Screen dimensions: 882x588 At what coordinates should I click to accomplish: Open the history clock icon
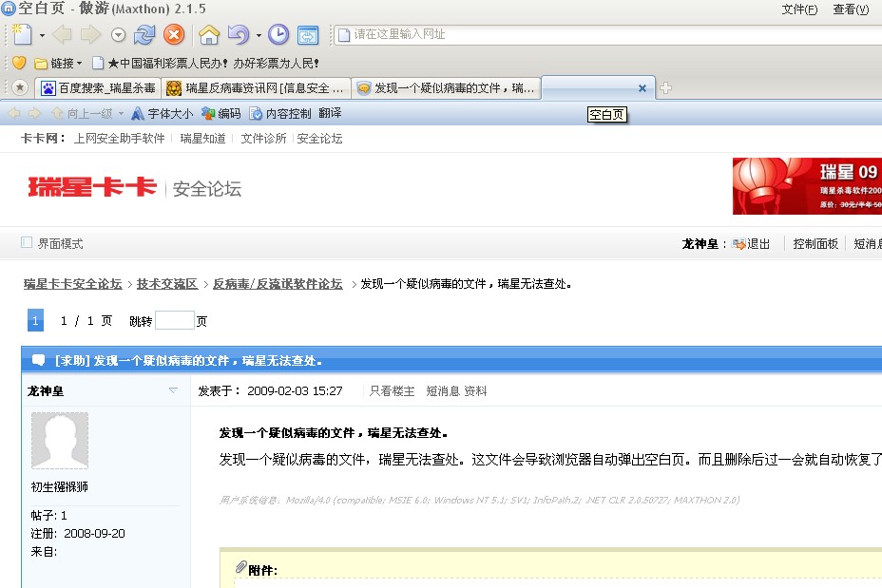tap(278, 35)
